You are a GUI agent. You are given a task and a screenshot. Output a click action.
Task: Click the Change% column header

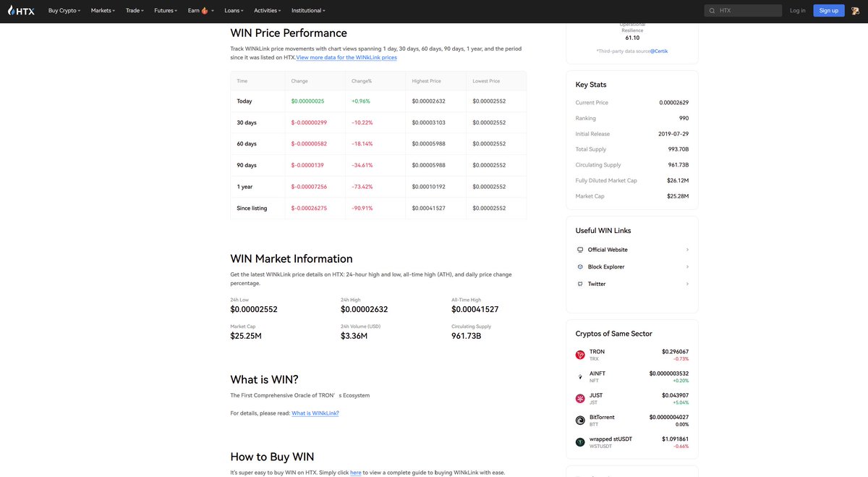(x=362, y=81)
